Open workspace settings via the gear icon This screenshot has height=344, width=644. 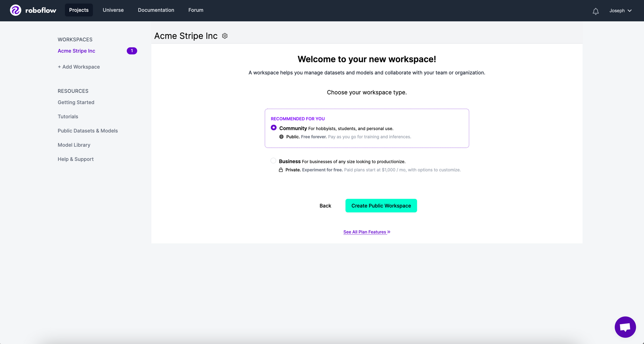pyautogui.click(x=224, y=36)
